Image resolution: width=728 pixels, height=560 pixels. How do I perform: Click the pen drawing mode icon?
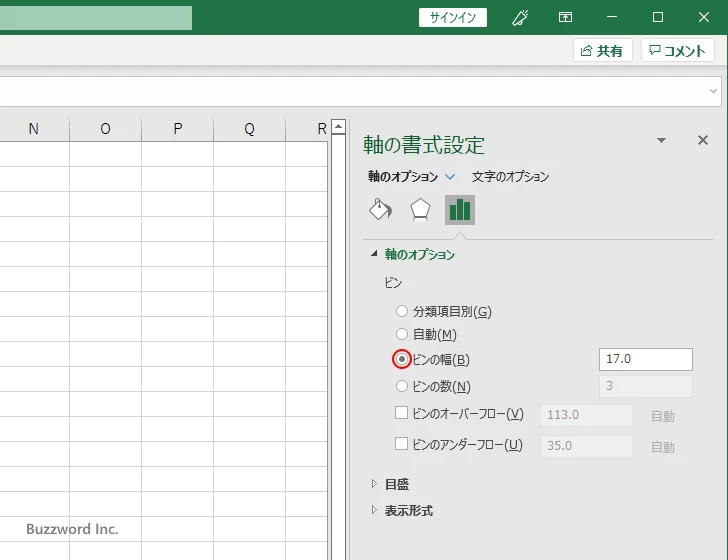point(520,17)
